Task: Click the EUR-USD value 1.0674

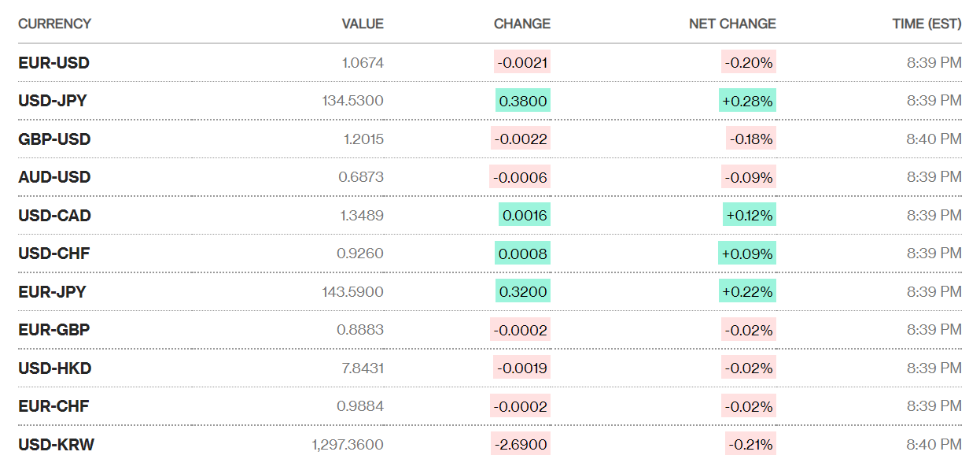Action: click(363, 62)
